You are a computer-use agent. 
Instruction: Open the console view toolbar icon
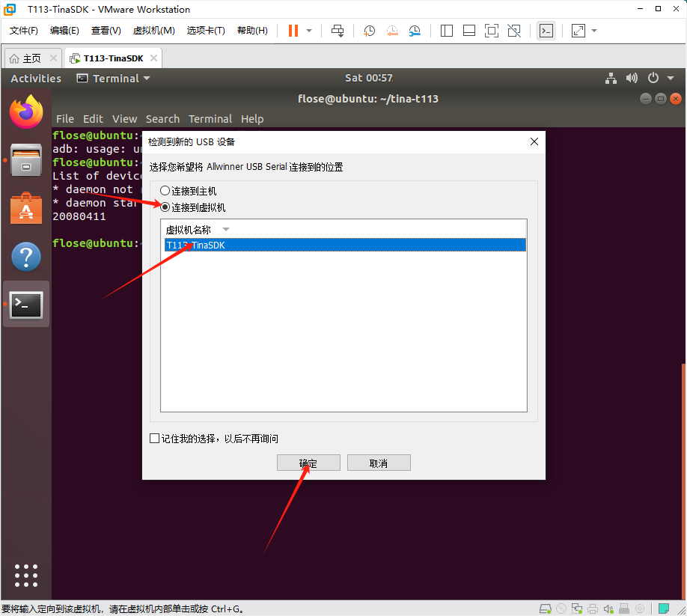point(546,31)
